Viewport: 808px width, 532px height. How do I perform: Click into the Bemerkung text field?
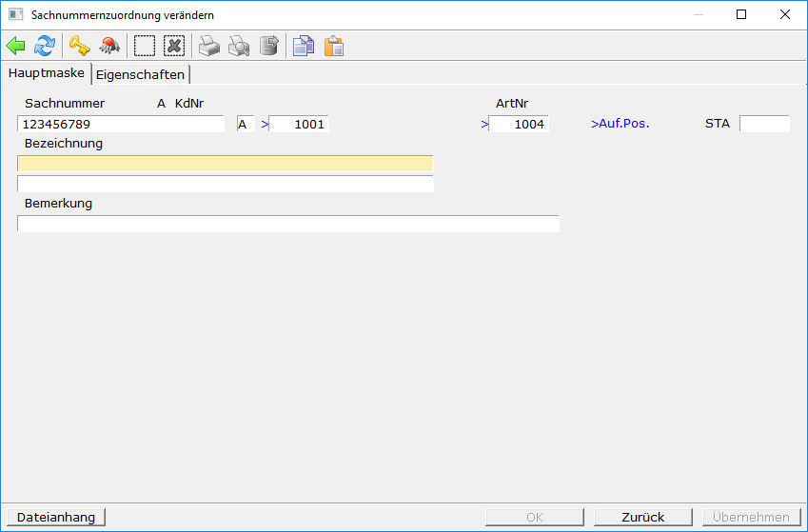point(287,224)
